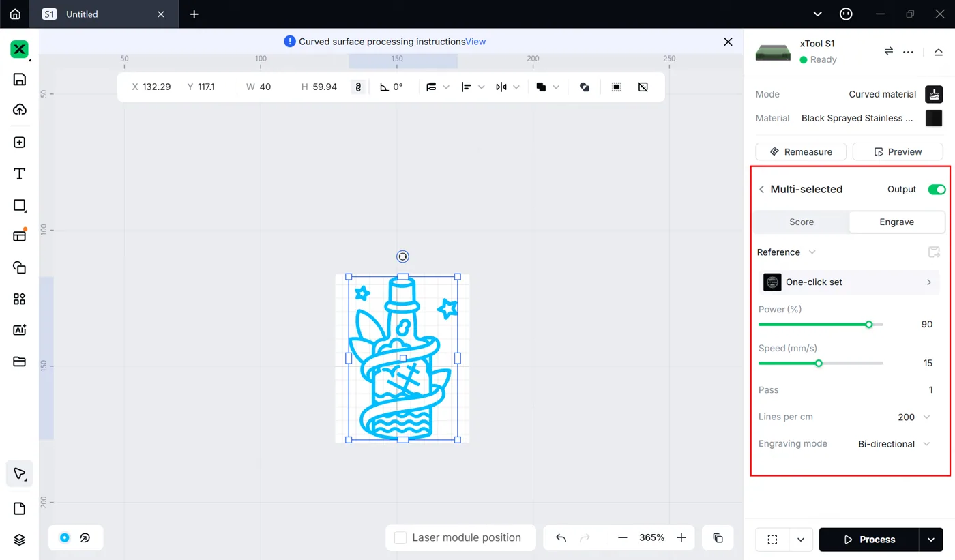This screenshot has width=955, height=560.
Task: Open the align options dropdown
Action: (x=473, y=87)
